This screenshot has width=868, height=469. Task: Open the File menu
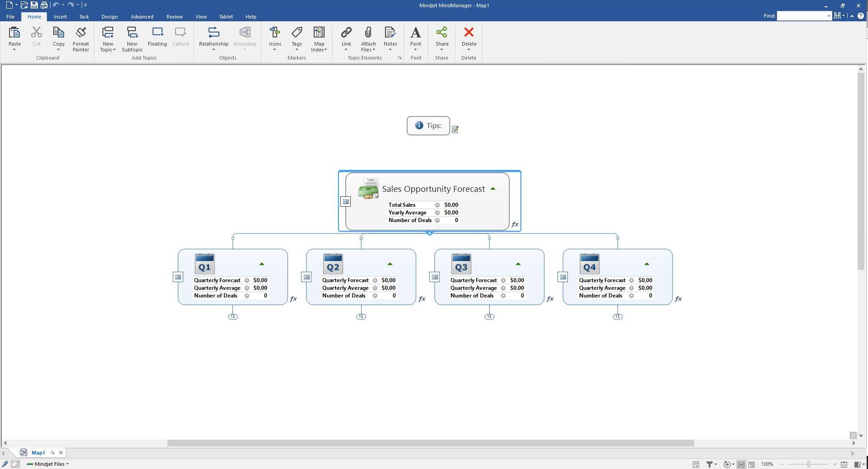coord(10,17)
